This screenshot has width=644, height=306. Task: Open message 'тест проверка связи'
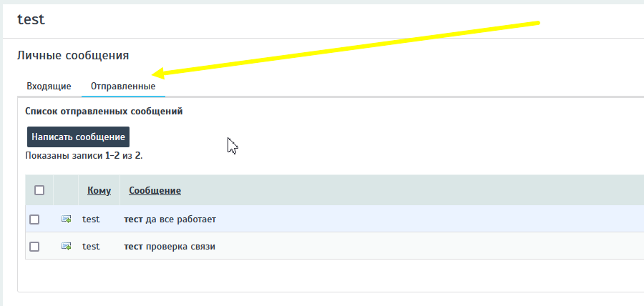(170, 246)
